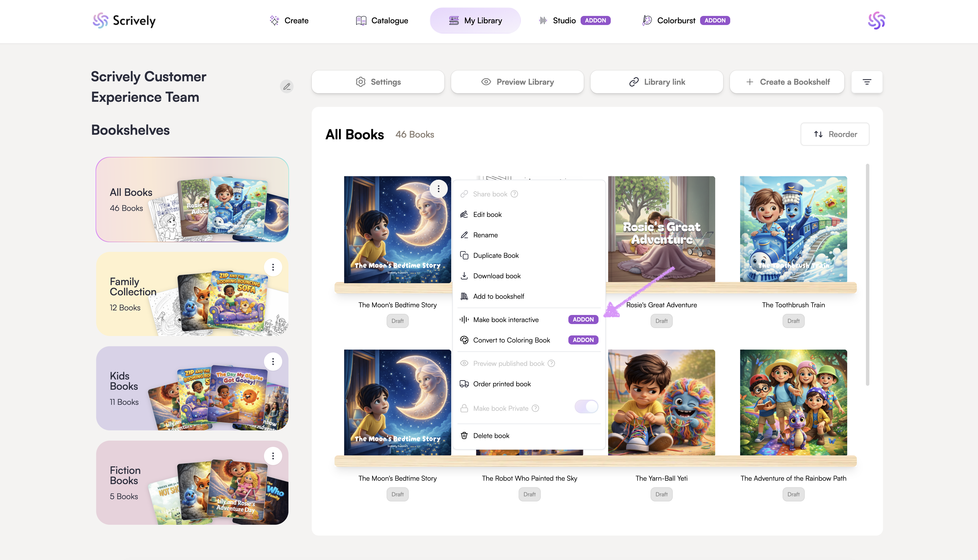Click the pencil icon beside team name
This screenshot has height=560, width=978.
[286, 86]
